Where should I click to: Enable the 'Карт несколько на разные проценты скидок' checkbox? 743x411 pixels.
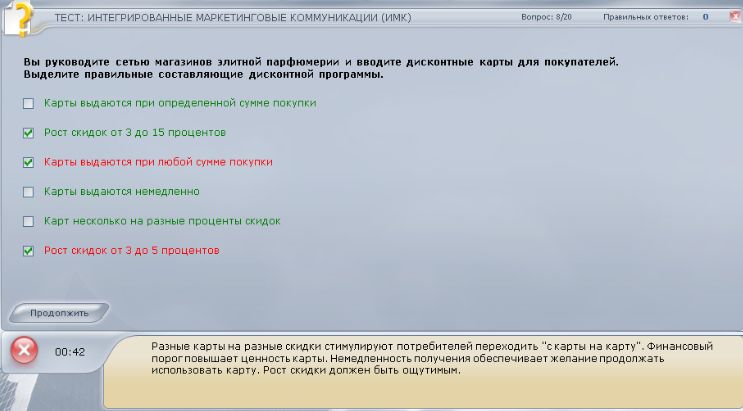(29, 221)
